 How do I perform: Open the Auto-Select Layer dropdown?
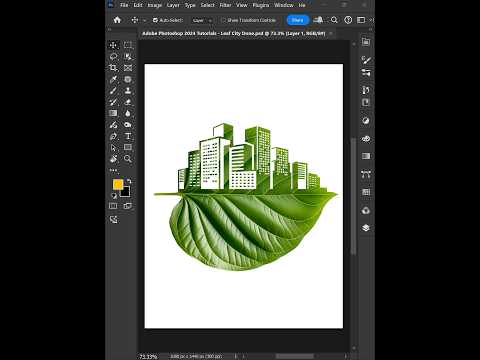[202, 20]
